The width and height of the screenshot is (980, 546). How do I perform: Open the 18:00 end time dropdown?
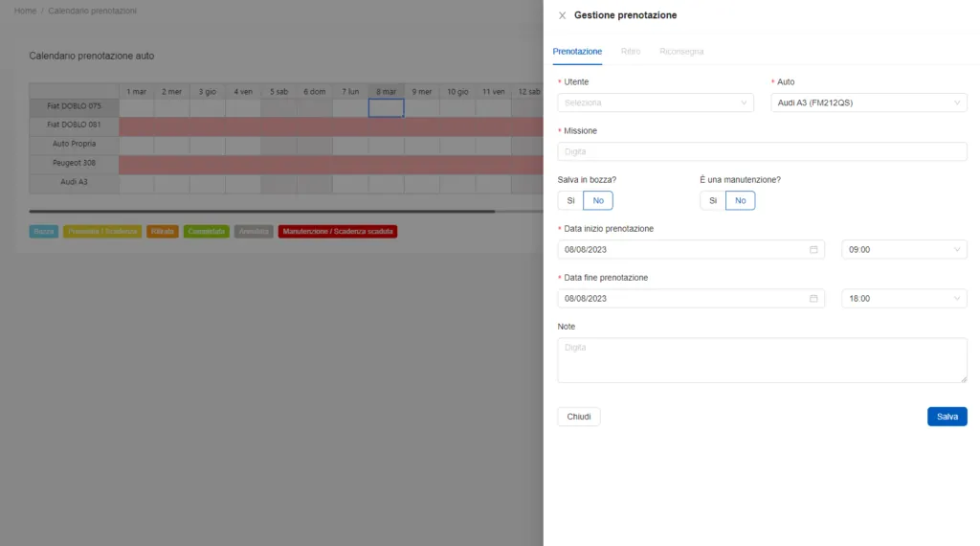[903, 298]
